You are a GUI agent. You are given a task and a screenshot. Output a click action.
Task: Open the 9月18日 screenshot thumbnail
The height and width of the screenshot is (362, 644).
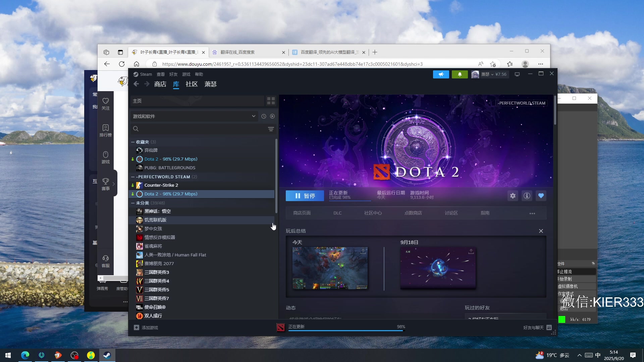(x=438, y=268)
